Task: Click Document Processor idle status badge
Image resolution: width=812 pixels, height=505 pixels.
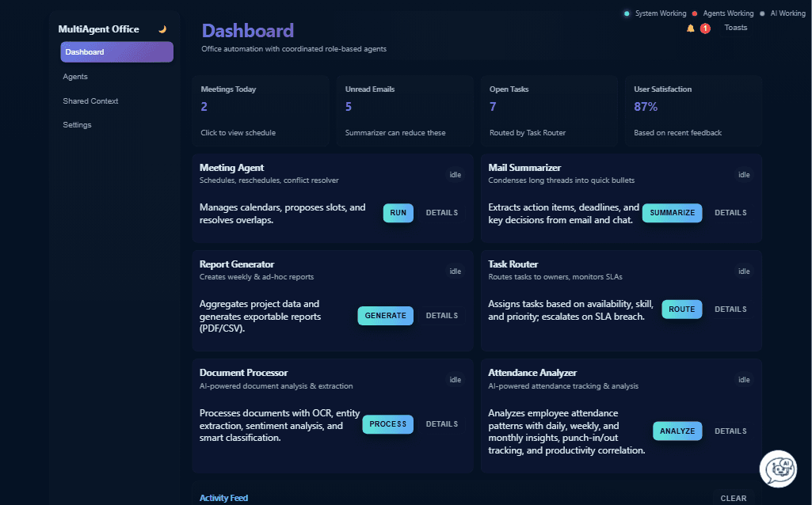Action: tap(456, 380)
